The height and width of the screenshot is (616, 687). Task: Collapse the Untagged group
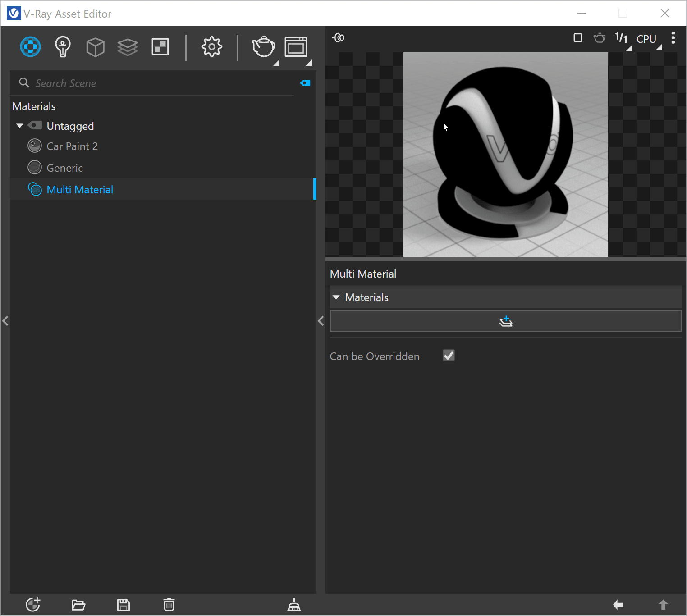(19, 126)
